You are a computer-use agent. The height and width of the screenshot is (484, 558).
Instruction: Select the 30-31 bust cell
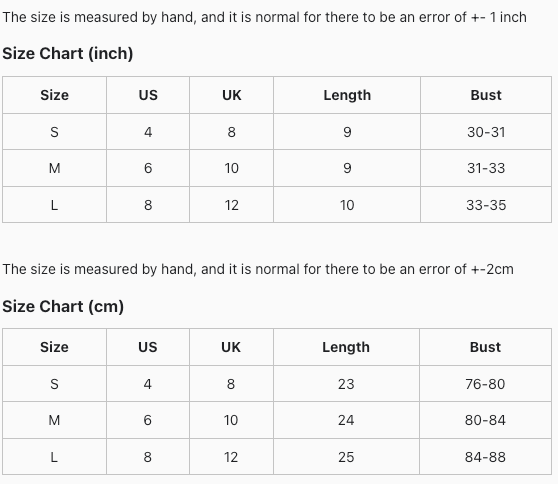(x=486, y=132)
